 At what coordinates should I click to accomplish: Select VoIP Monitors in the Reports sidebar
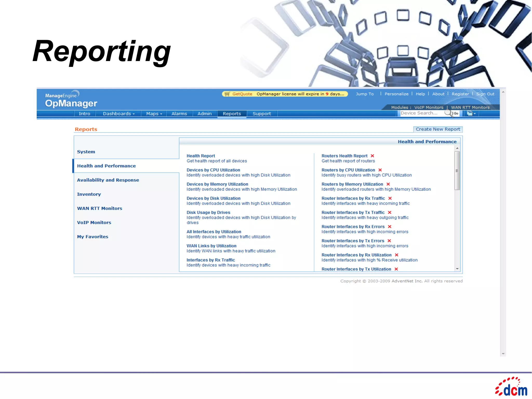pos(94,223)
